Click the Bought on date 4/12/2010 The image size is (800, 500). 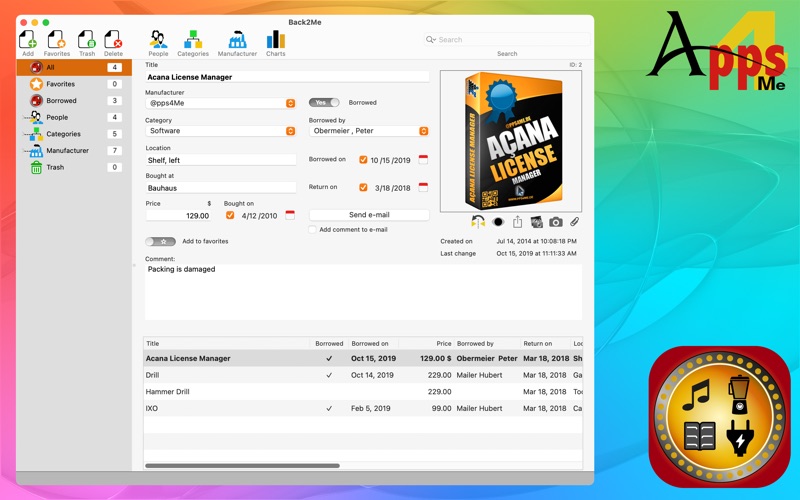259,216
